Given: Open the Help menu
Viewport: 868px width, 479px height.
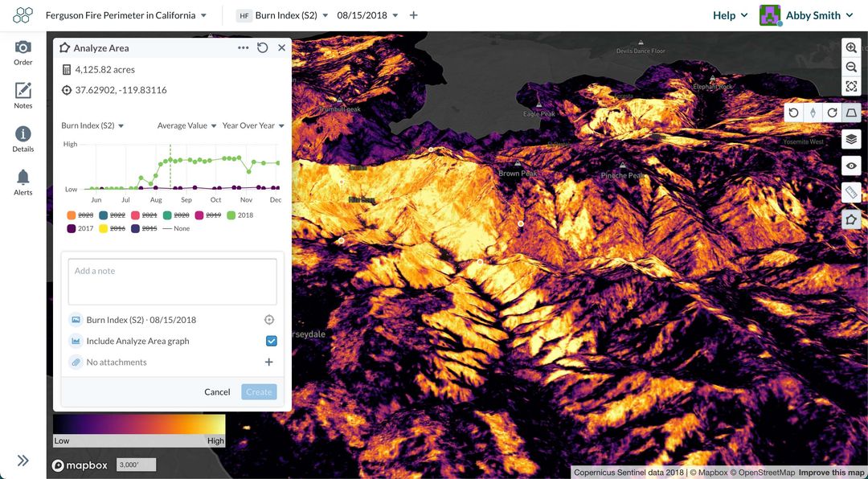Looking at the screenshot, I should 727,14.
